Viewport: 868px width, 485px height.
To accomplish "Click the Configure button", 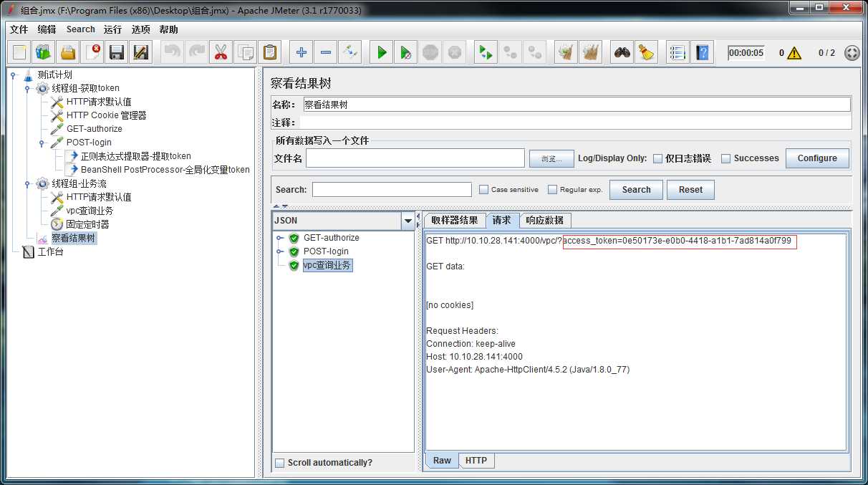I will 817,158.
